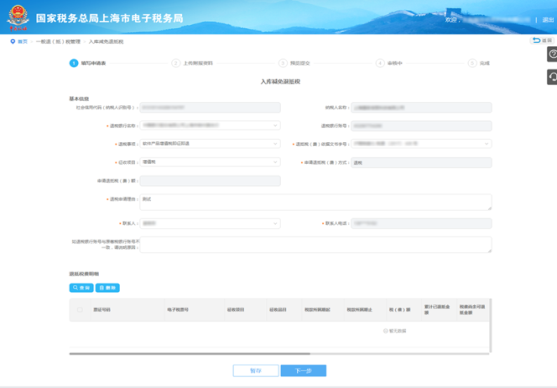Click the step 5 circle 完成
The width and height of the screenshot is (557, 388).
coord(472,63)
